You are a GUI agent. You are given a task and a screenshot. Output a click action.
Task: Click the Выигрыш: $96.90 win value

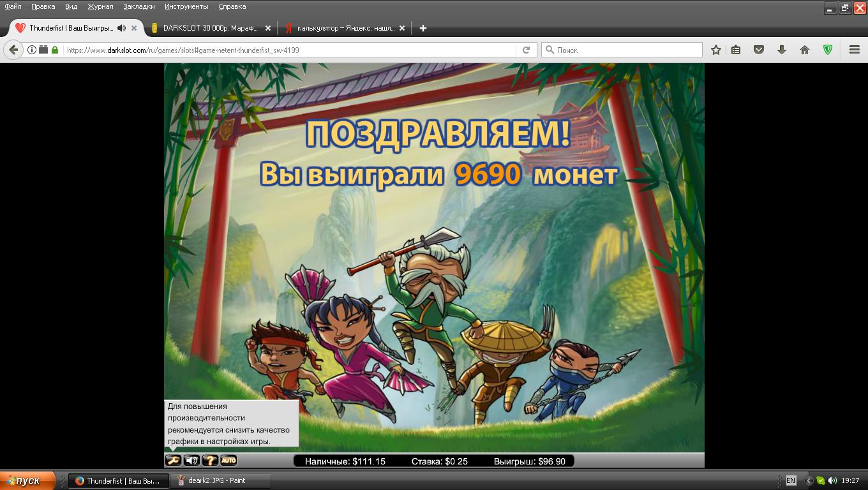pos(530,461)
